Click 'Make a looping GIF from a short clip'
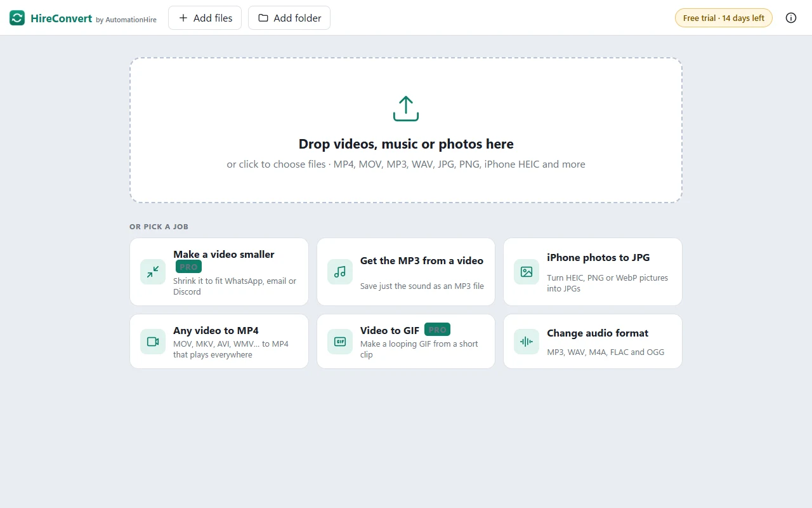Screen dimensions: 812x508 click(419, 349)
